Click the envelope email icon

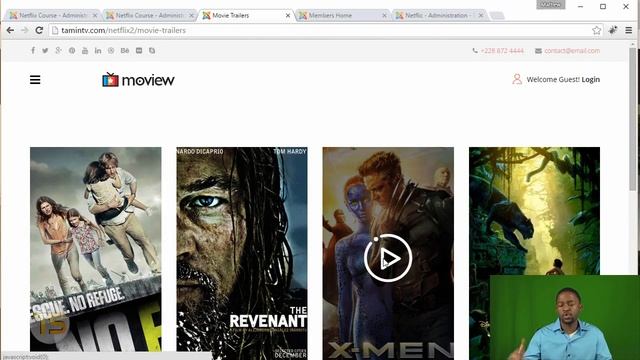pos(538,51)
